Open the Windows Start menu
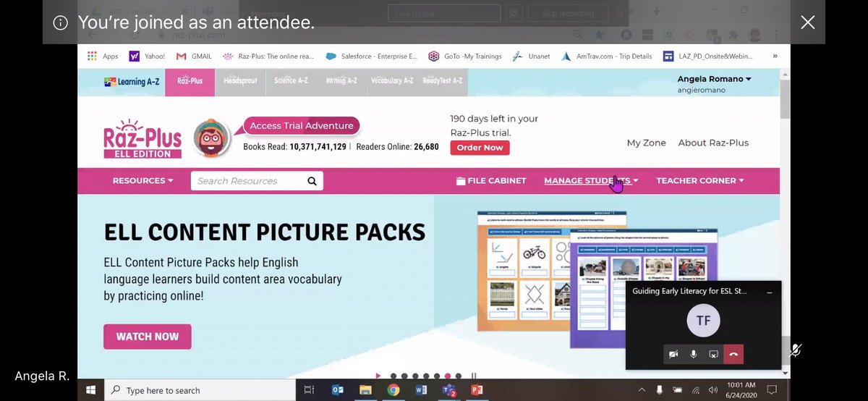Screen dimensions: 868x401 (x=91, y=390)
